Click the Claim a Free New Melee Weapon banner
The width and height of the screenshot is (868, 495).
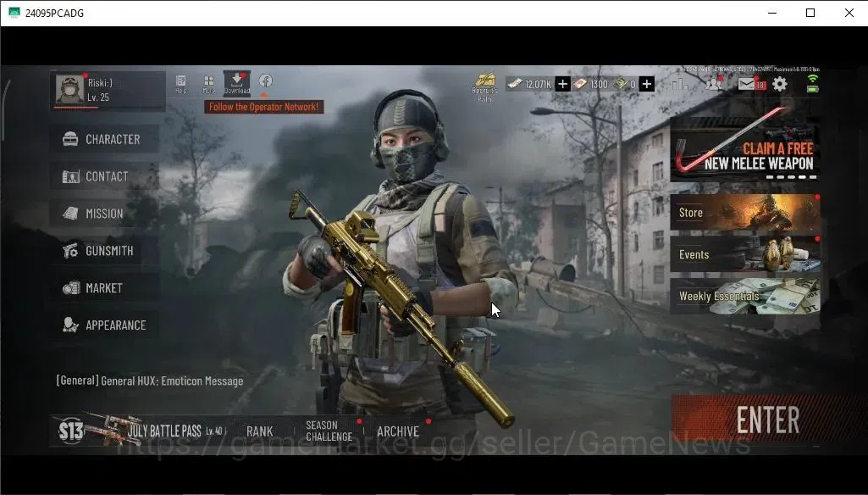(x=745, y=148)
